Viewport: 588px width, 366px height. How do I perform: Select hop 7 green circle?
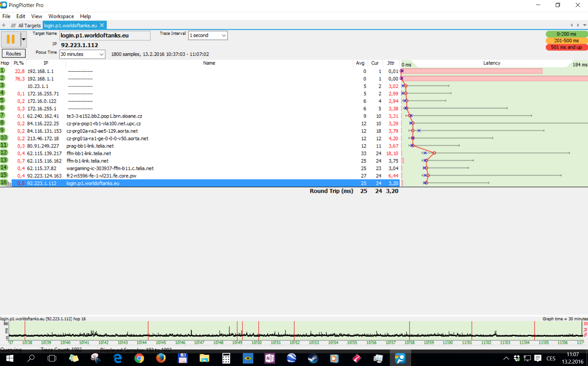[2, 115]
